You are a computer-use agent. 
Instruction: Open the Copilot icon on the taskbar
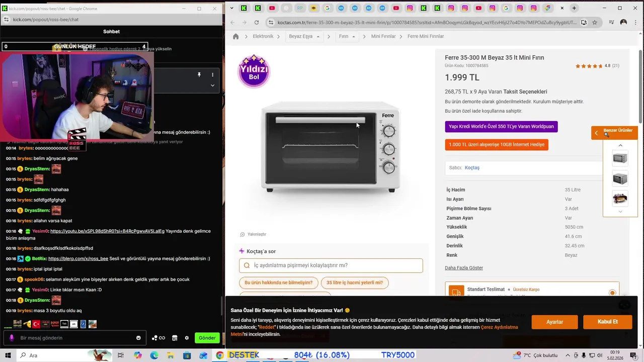(138, 355)
